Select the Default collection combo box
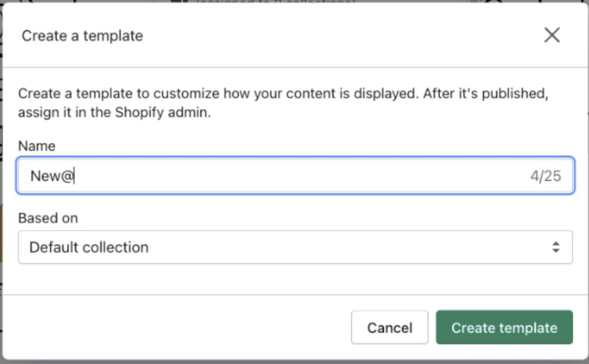The height and width of the screenshot is (364, 589). pyautogui.click(x=295, y=247)
